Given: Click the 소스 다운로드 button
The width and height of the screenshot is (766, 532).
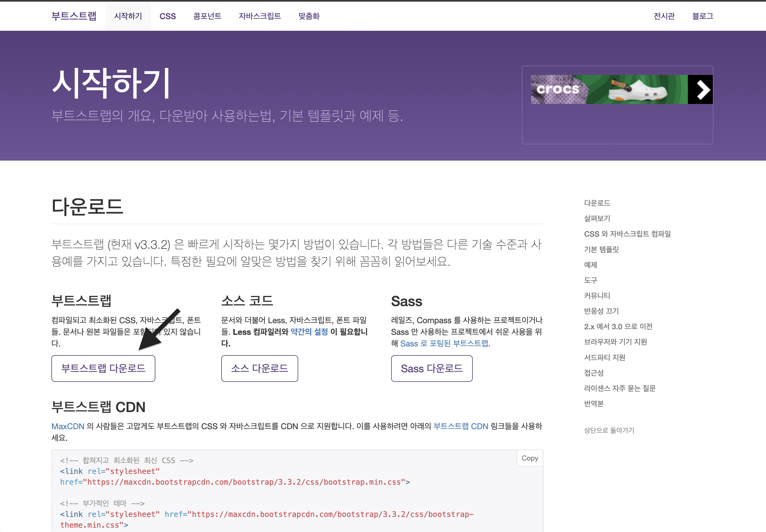Looking at the screenshot, I should (x=260, y=368).
